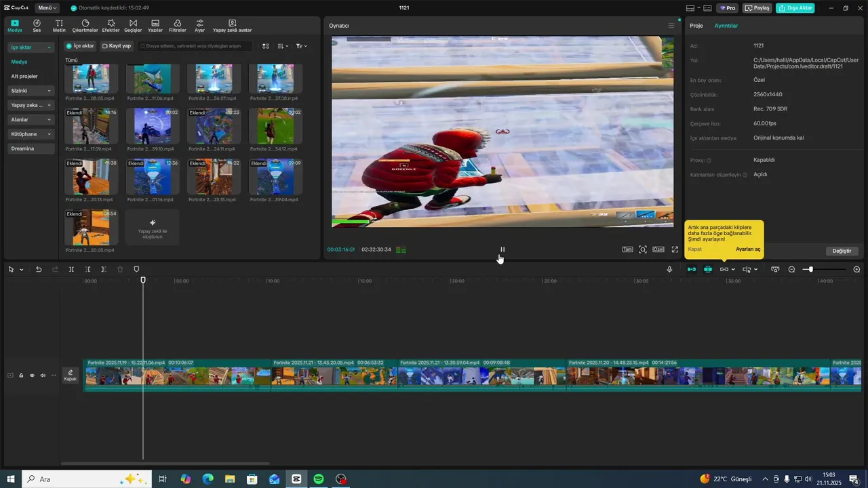
Task: Enter fullscreen preview
Action: click(x=675, y=249)
